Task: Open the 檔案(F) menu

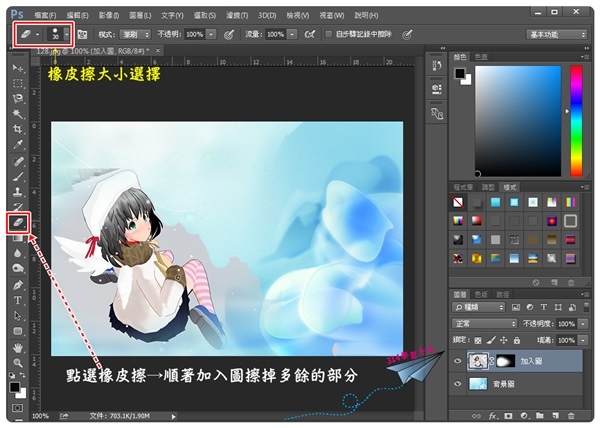Action: [x=45, y=16]
